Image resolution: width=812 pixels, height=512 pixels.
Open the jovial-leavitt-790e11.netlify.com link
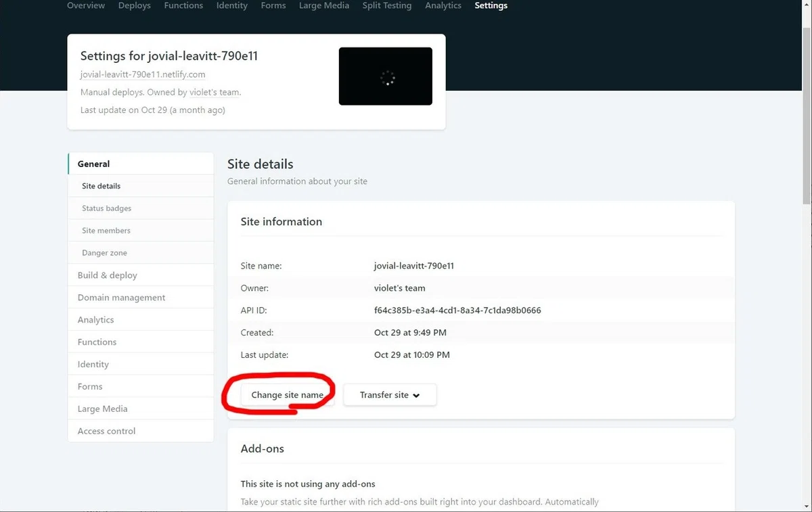pos(143,74)
